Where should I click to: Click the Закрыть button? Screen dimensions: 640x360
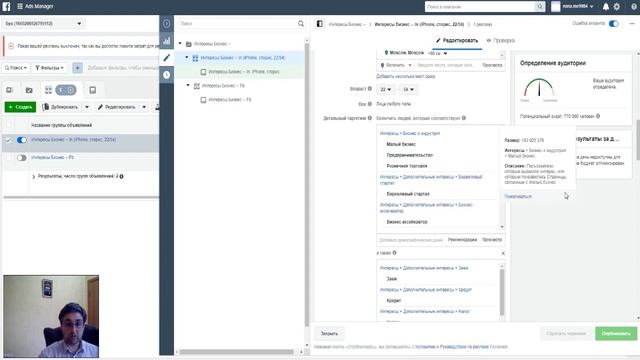click(x=329, y=333)
